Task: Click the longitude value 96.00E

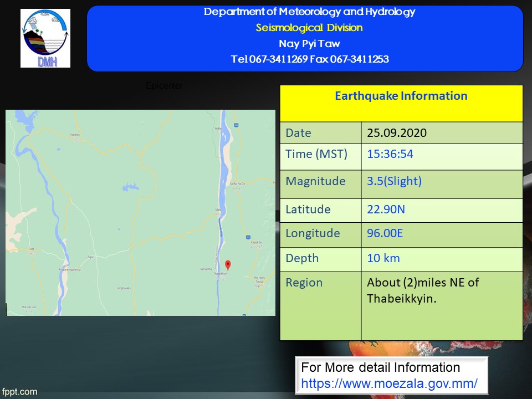Action: (385, 233)
